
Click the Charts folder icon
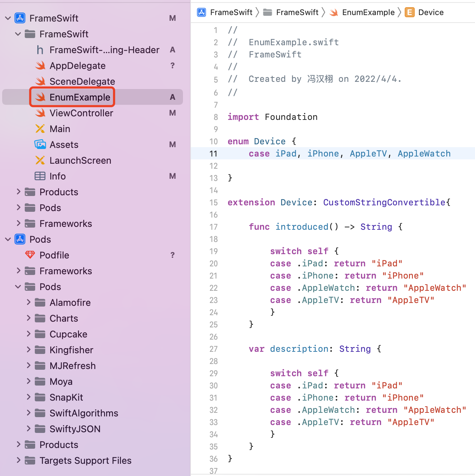pos(40,318)
